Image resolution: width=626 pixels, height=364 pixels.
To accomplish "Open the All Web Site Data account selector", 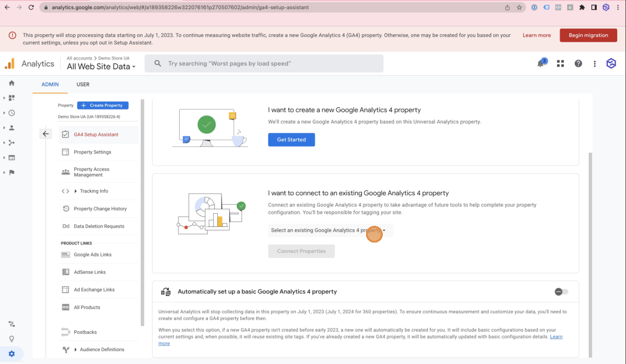I will point(101,67).
